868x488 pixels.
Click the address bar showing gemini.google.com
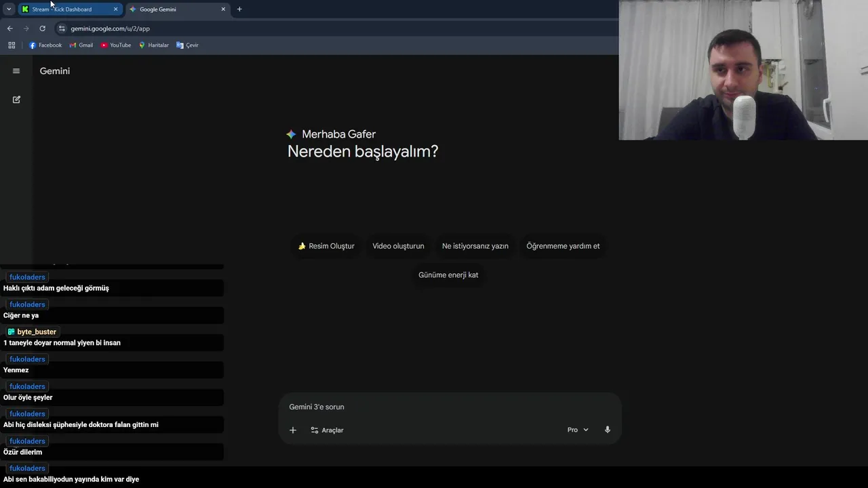click(110, 28)
